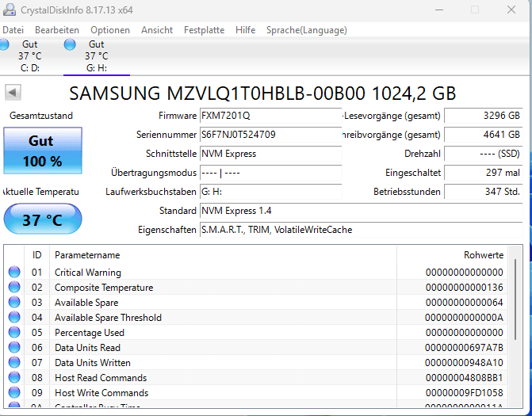This screenshot has width=532, height=416.
Task: Click the SAMSUNG MZVLQ1T0HBLB-00B00 model title
Action: 262,94
